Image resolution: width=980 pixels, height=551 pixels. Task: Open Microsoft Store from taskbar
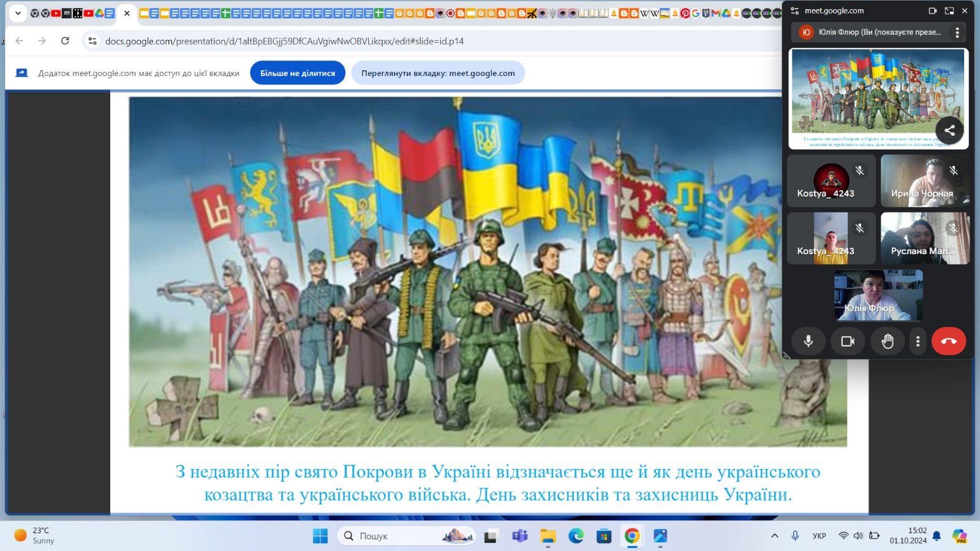coord(604,536)
